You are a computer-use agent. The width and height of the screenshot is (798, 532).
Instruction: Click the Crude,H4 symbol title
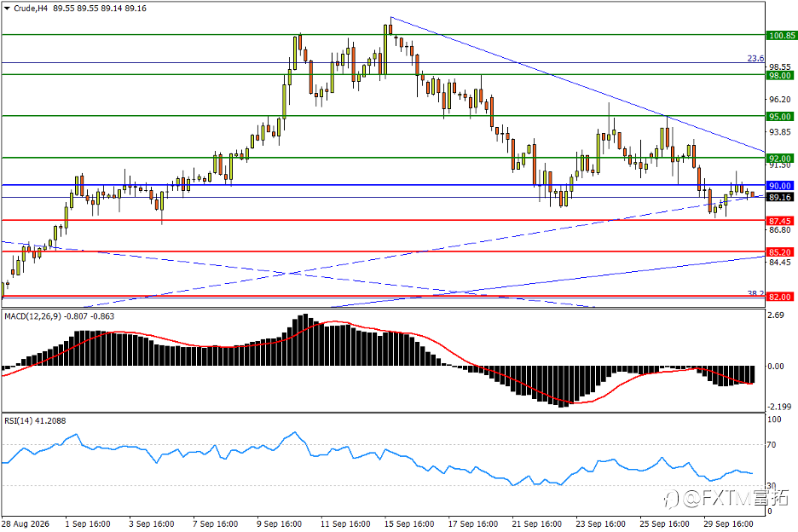tap(30, 9)
